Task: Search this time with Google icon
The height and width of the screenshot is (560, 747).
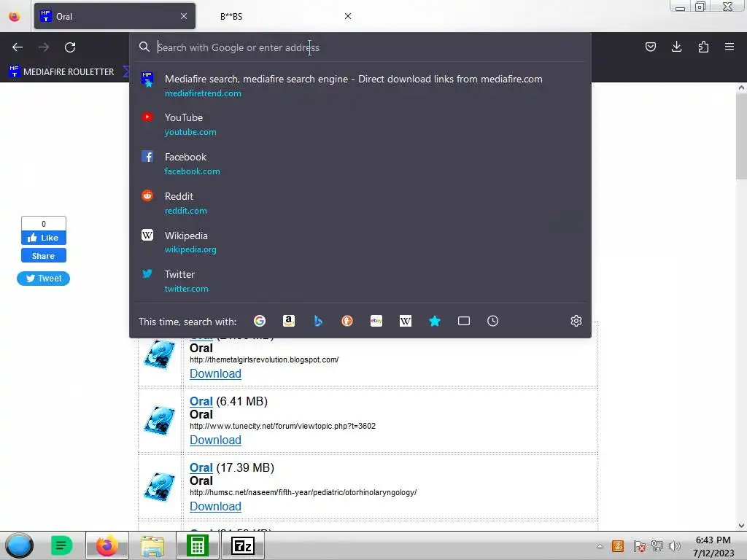Action: click(x=260, y=321)
